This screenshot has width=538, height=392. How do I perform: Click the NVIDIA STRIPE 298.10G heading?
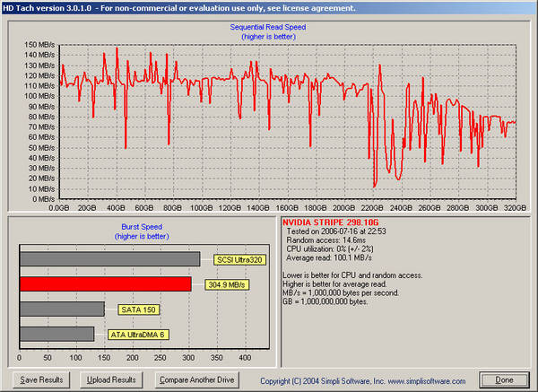[x=330, y=222]
